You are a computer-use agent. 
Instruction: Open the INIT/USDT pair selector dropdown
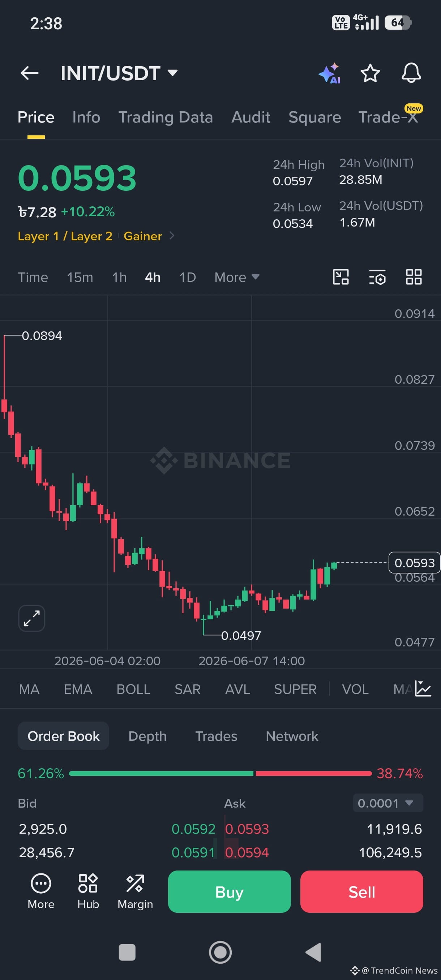pyautogui.click(x=119, y=73)
